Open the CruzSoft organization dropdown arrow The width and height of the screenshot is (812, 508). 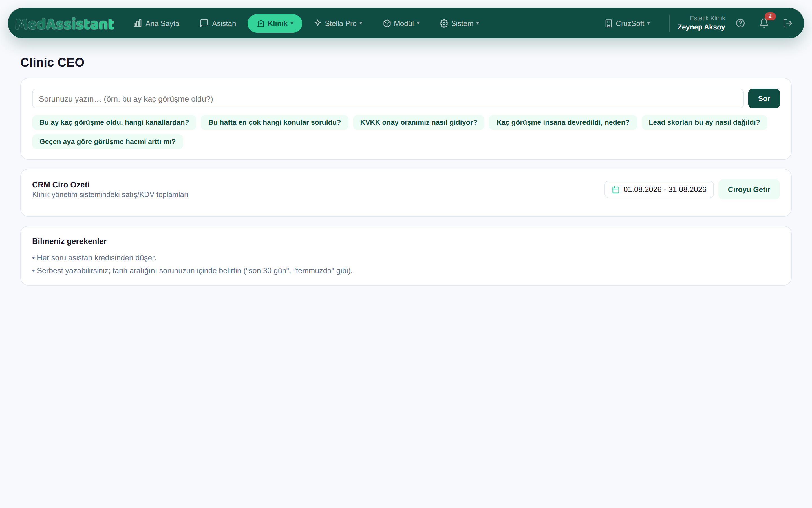click(x=648, y=23)
